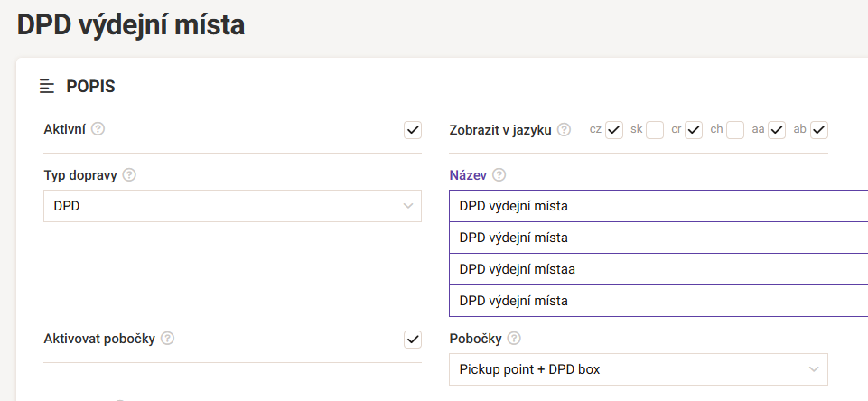
Task: Expand the Pobočky Pickup point dropdown
Action: coord(638,369)
